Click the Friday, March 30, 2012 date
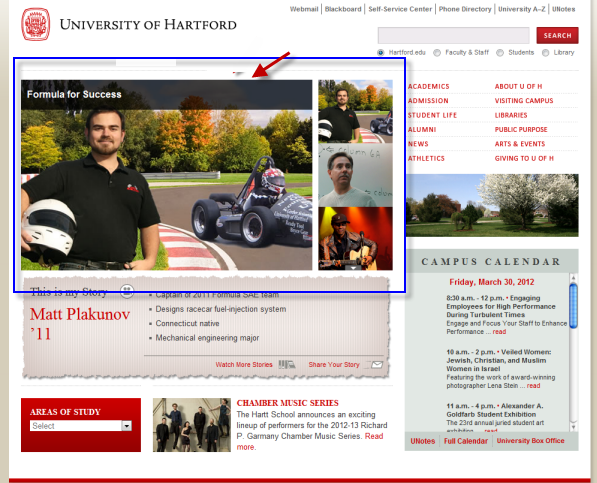Viewport: 597px width, 483px height. (x=492, y=282)
